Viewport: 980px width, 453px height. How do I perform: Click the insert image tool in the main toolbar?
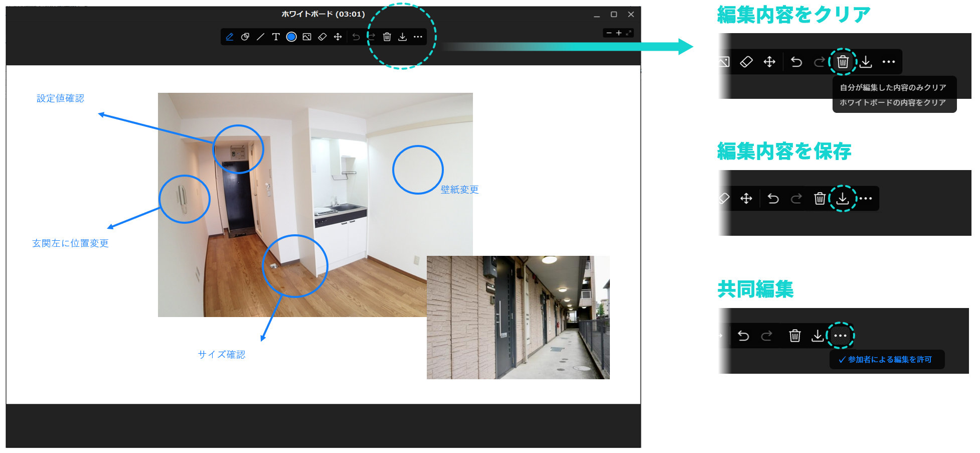pyautogui.click(x=307, y=37)
